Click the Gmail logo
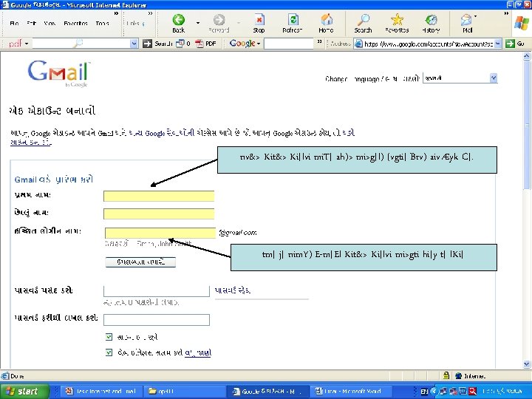The height and width of the screenshot is (399, 532). (58, 73)
